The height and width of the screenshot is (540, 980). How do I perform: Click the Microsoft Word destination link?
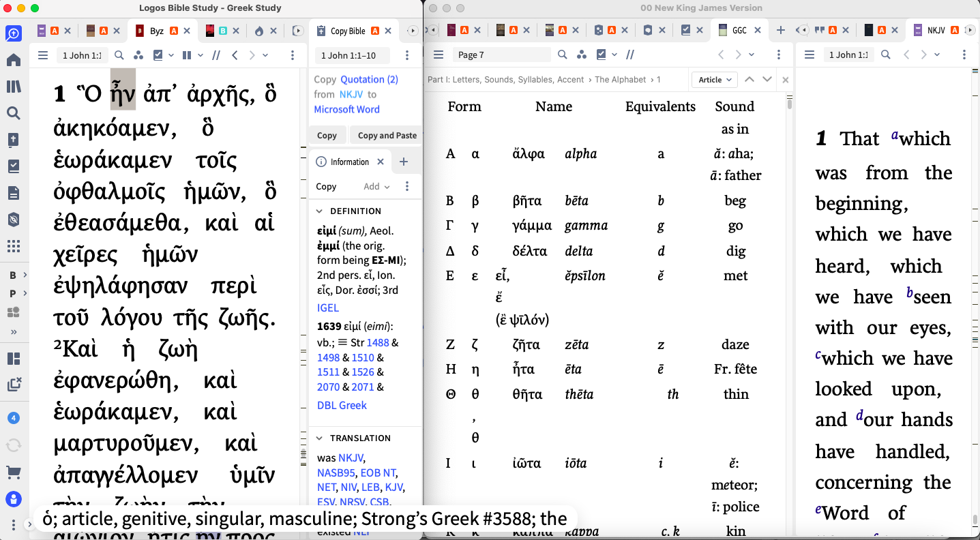(x=346, y=109)
